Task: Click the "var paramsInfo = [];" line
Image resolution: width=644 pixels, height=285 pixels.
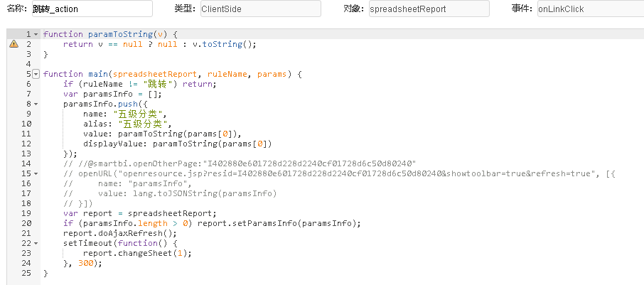Action: coord(112,94)
